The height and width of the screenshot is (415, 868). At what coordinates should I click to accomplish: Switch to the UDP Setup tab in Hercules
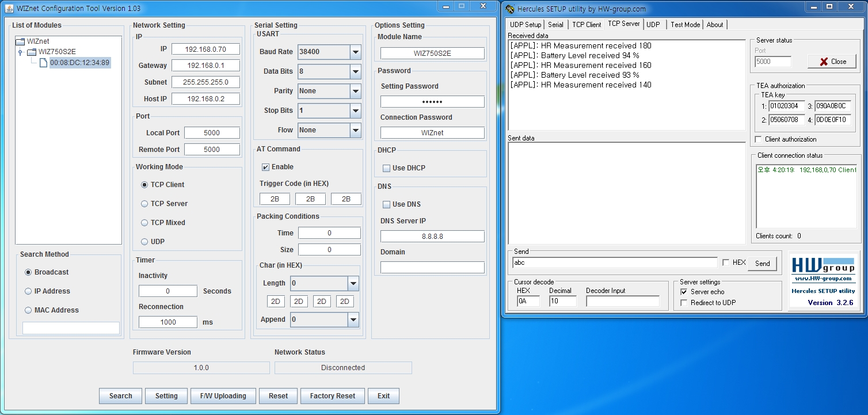(526, 25)
